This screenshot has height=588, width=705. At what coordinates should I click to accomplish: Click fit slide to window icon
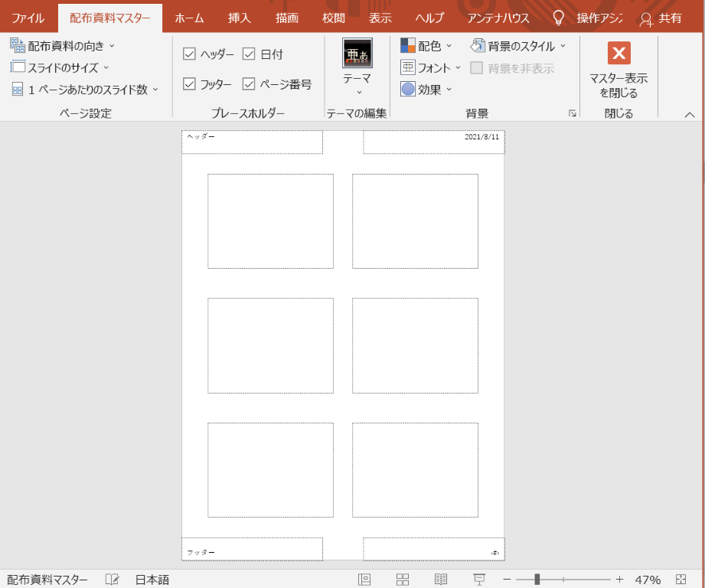[x=681, y=580]
